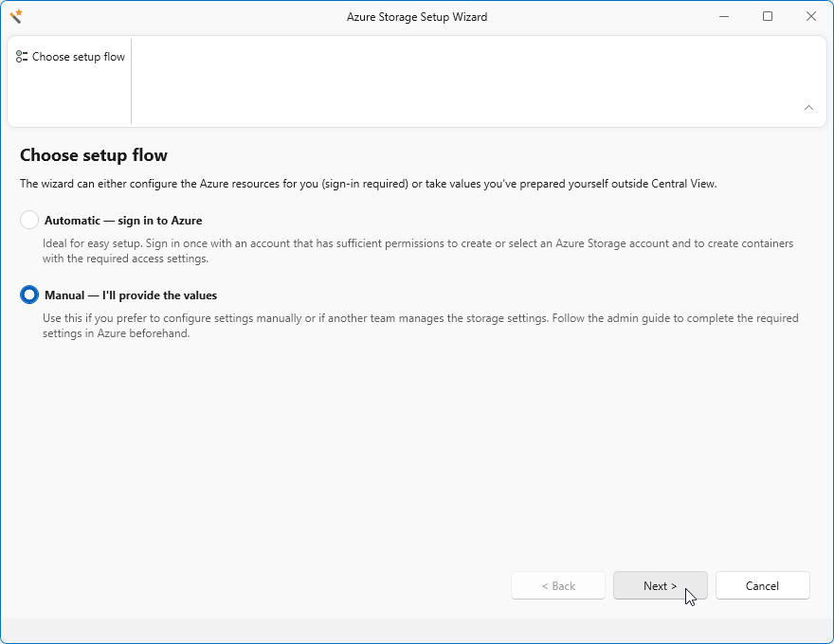Click the 'Use this if you prefer' description text

pyautogui.click(x=420, y=326)
